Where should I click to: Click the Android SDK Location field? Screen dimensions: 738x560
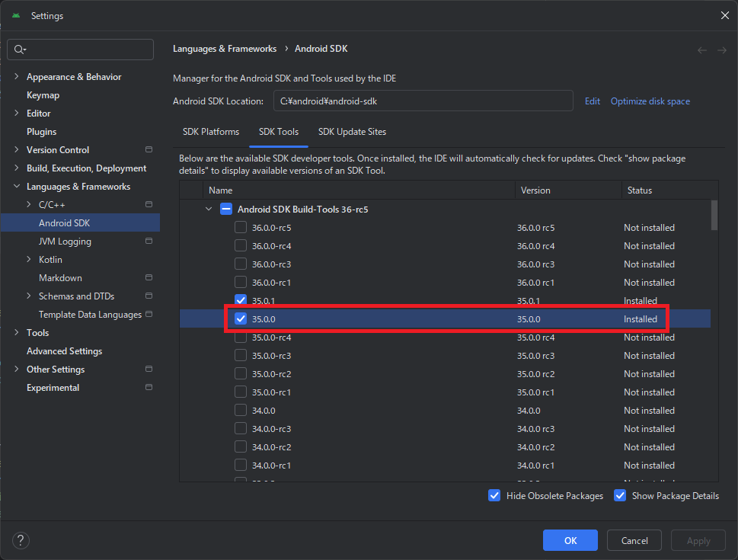click(x=423, y=101)
